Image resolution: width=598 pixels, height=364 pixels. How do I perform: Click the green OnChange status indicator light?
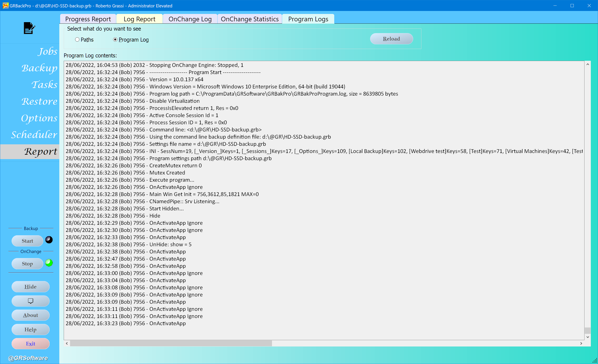coord(49,263)
